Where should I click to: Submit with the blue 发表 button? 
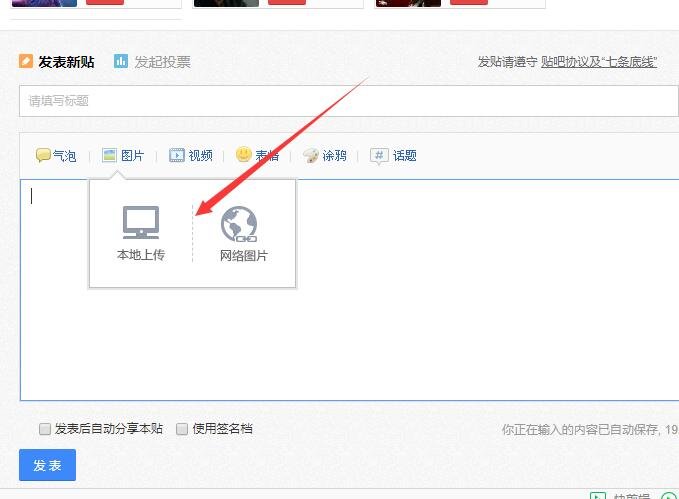click(47, 465)
